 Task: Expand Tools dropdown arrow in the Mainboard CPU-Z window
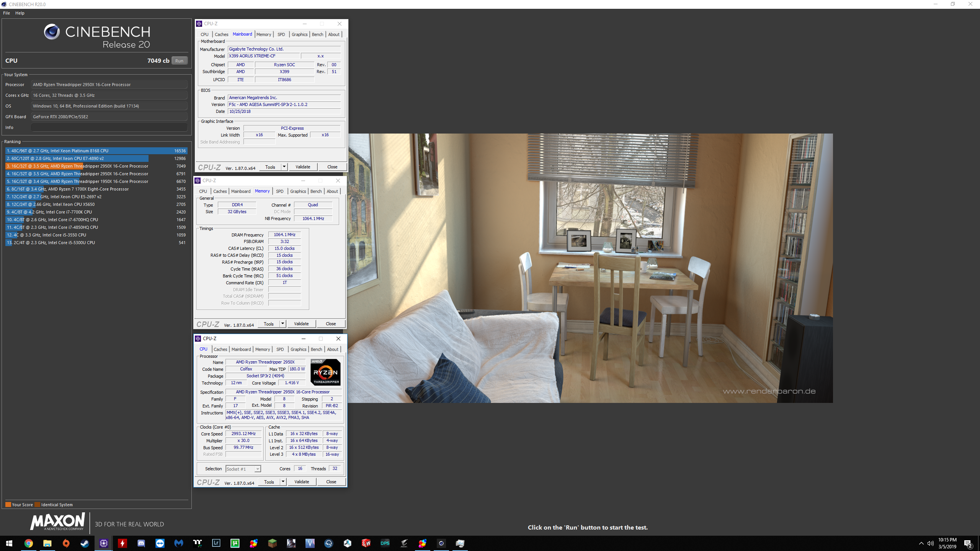pyautogui.click(x=284, y=167)
